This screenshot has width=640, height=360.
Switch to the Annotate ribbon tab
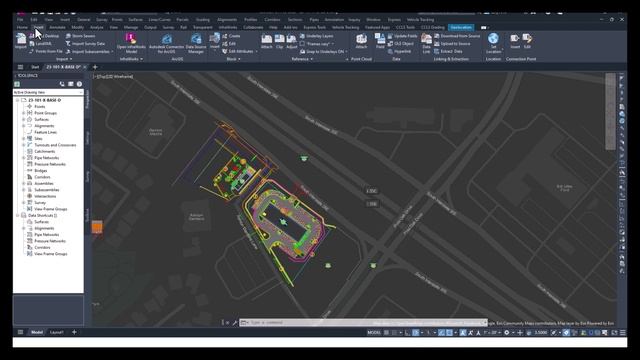(x=57, y=27)
